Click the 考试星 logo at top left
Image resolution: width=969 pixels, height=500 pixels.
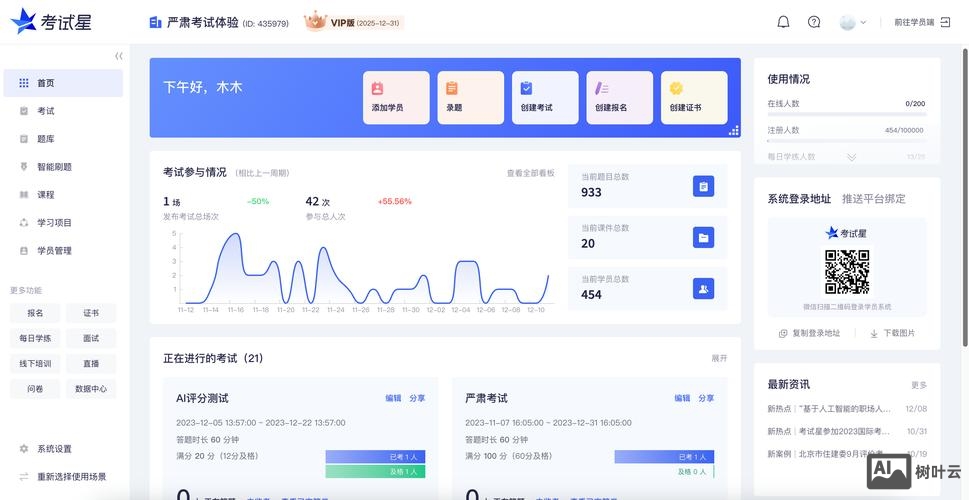pos(52,22)
